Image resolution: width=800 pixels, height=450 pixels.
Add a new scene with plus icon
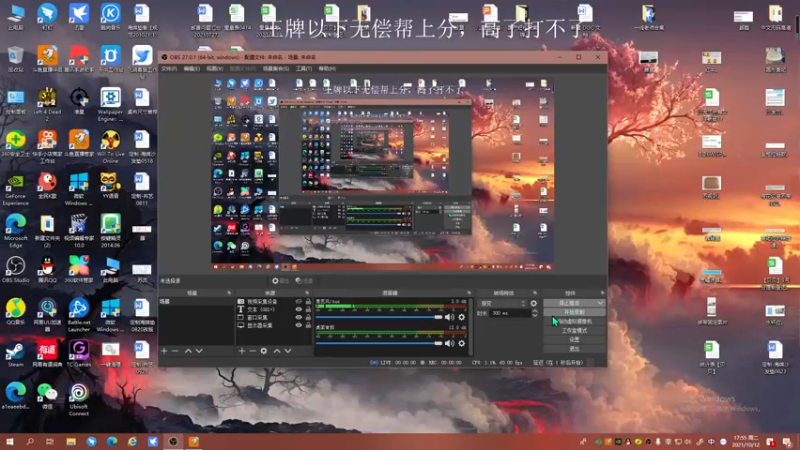click(164, 351)
